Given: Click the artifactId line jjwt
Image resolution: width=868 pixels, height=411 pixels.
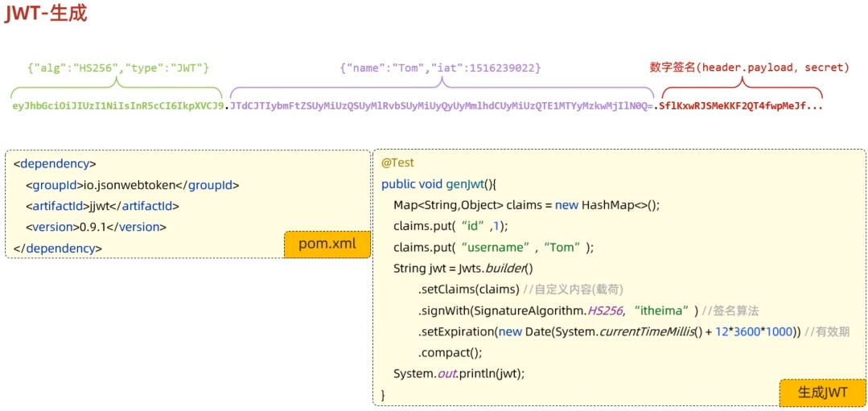Looking at the screenshot, I should (102, 206).
